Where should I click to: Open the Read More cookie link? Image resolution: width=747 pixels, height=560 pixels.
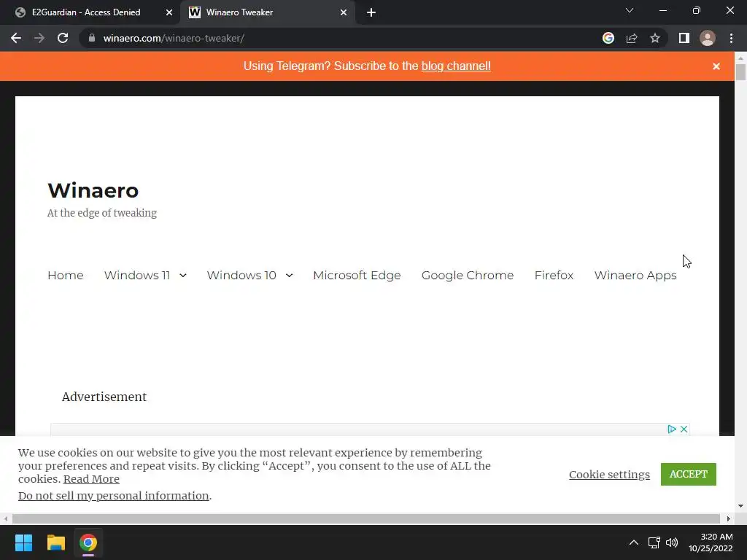pos(91,479)
